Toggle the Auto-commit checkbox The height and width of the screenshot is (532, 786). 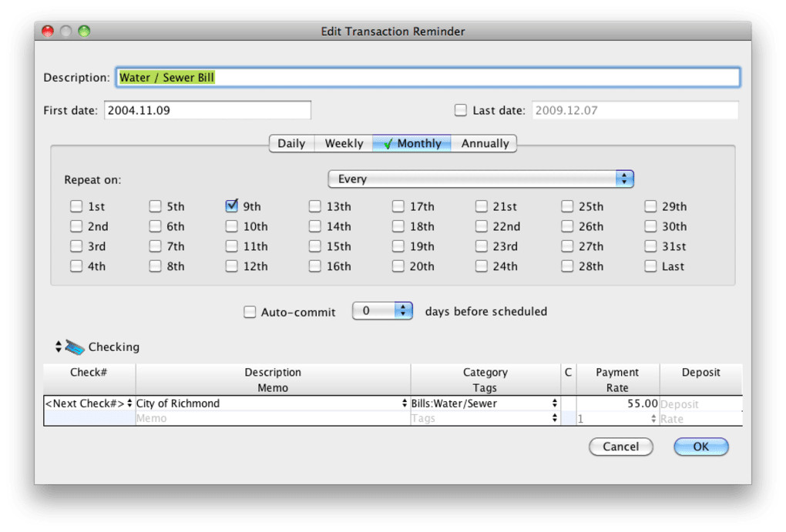click(249, 312)
